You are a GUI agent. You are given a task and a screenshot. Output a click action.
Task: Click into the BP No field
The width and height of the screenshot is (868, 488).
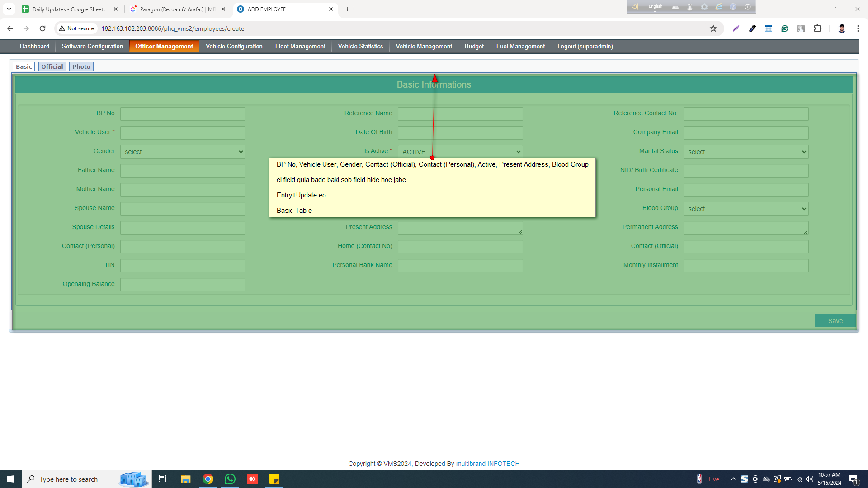[183, 114]
